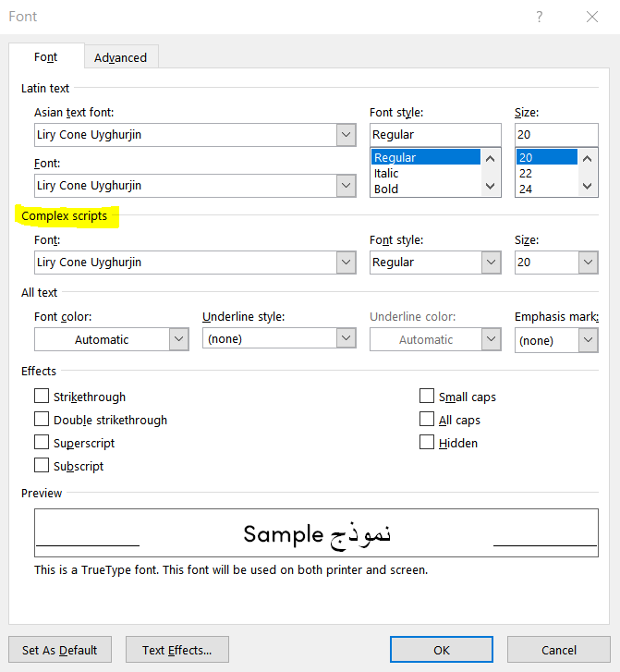The width and height of the screenshot is (620, 672).
Task: Switch to the Advanced tab
Action: click(x=120, y=57)
